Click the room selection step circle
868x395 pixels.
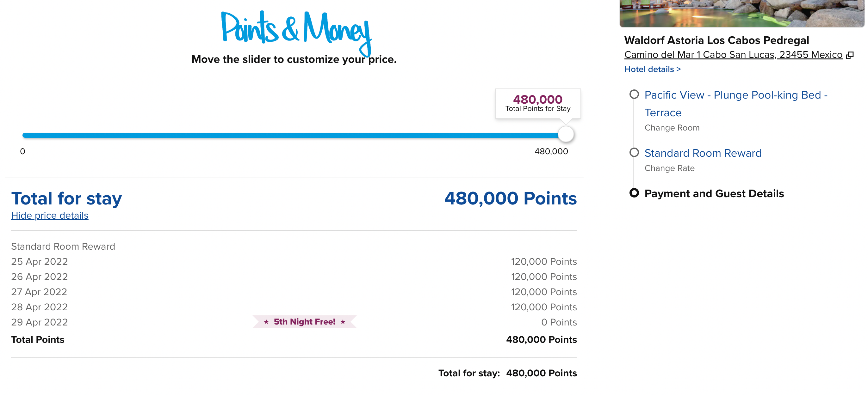634,94
